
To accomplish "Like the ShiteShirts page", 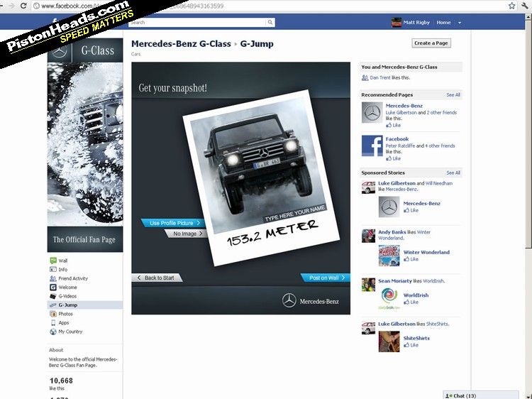I will 411,345.
